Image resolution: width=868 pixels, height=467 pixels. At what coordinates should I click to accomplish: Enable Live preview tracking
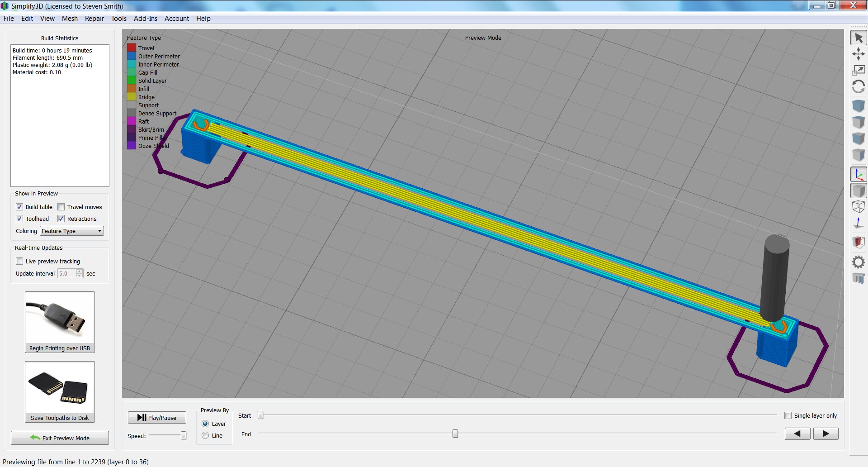tap(19, 261)
